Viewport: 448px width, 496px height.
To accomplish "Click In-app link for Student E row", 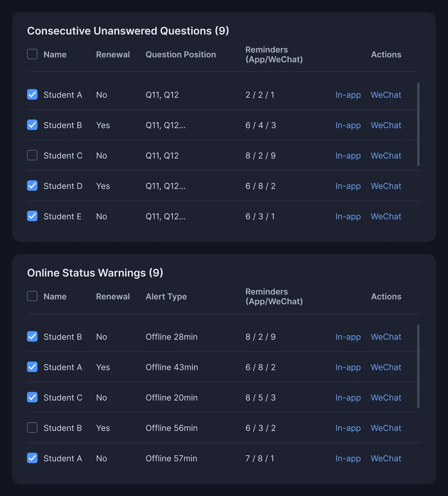I will point(348,216).
